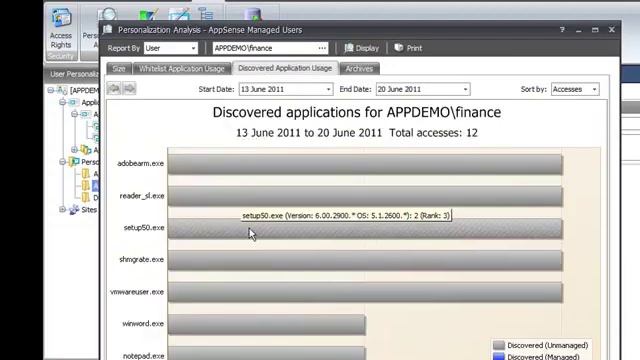The image size is (640, 360).
Task: Maximize the Personalization Analysis window
Action: click(595, 30)
